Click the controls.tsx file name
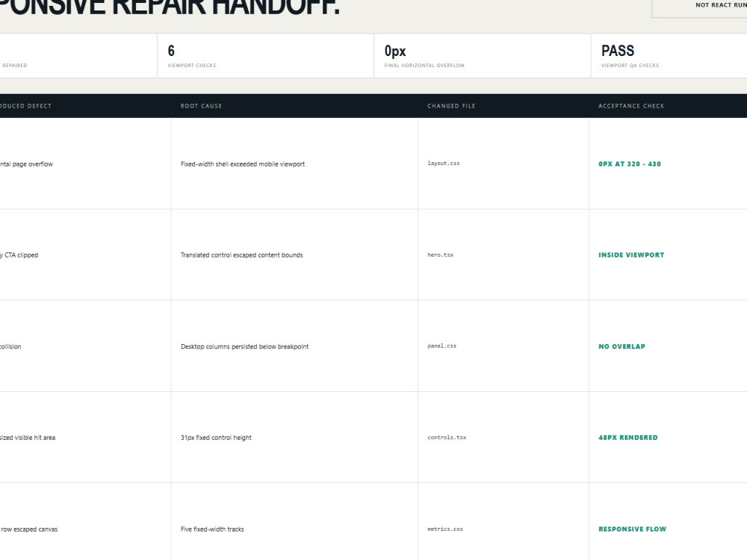This screenshot has height=560, width=747. [x=447, y=437]
